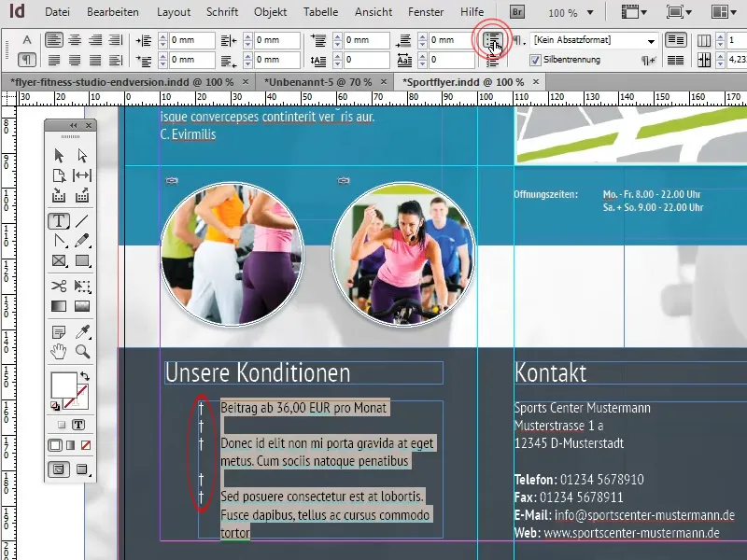Select the Note tool

tap(59, 332)
